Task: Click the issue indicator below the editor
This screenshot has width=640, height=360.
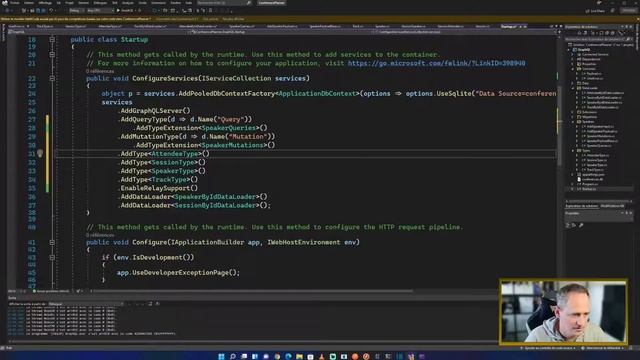Action: pos(51,291)
